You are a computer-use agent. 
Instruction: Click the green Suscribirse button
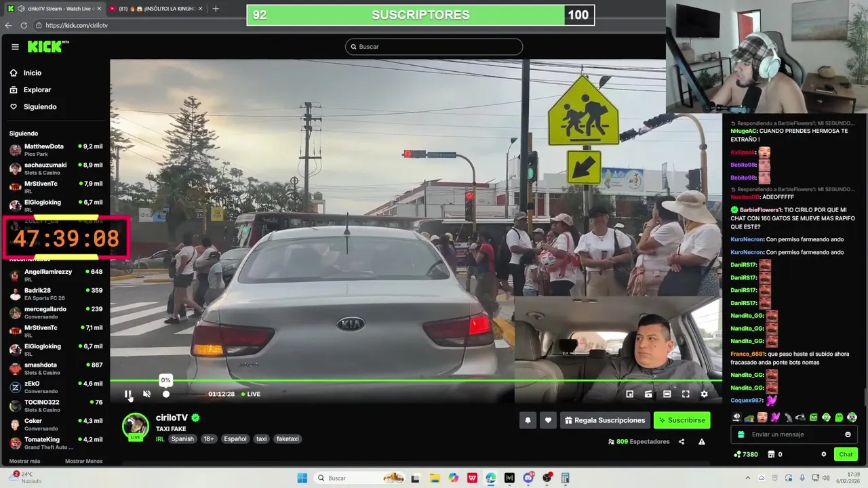pyautogui.click(x=682, y=420)
